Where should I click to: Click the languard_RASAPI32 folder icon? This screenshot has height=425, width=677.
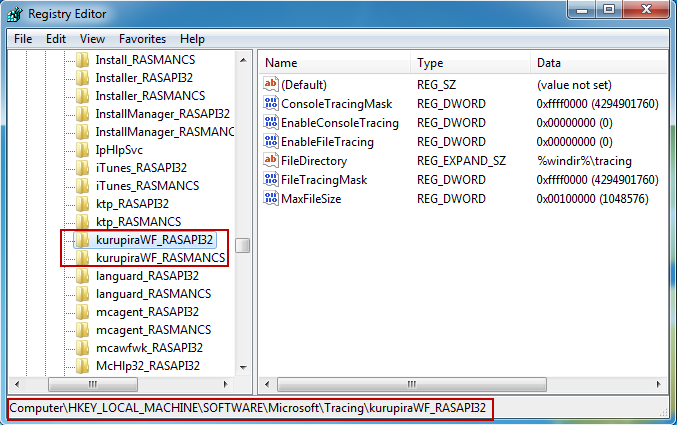(x=82, y=276)
